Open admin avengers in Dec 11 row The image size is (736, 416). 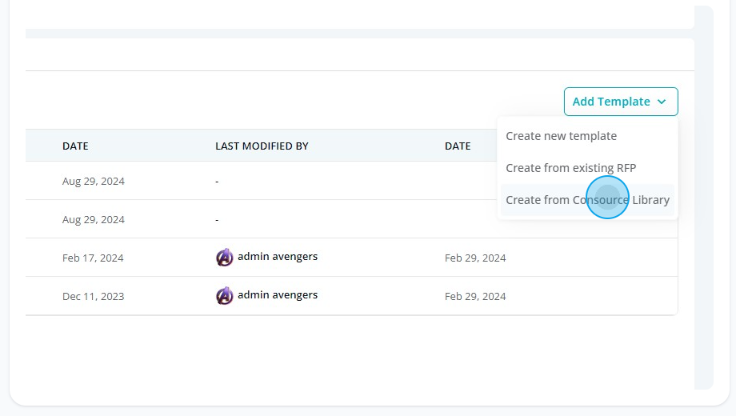point(277,295)
